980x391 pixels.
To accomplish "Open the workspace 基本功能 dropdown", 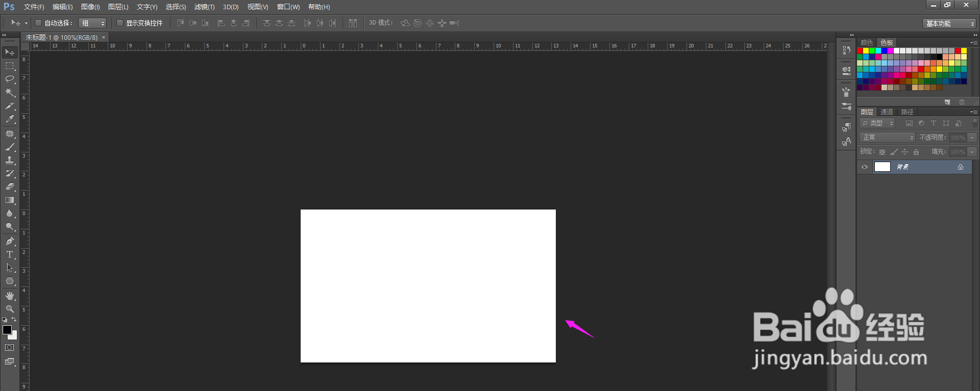I will [949, 23].
